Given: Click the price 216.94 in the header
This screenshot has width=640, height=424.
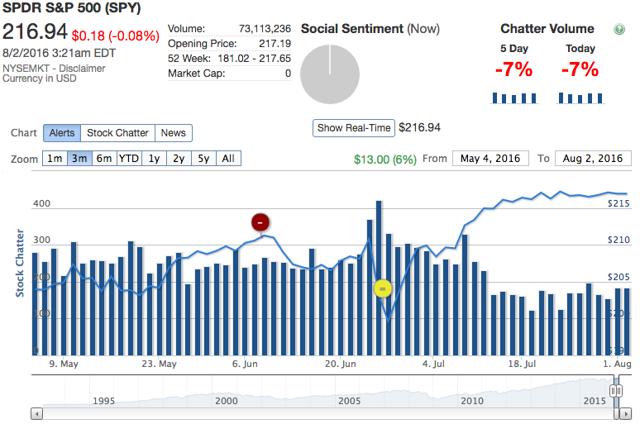Looking at the screenshot, I should coord(35,32).
